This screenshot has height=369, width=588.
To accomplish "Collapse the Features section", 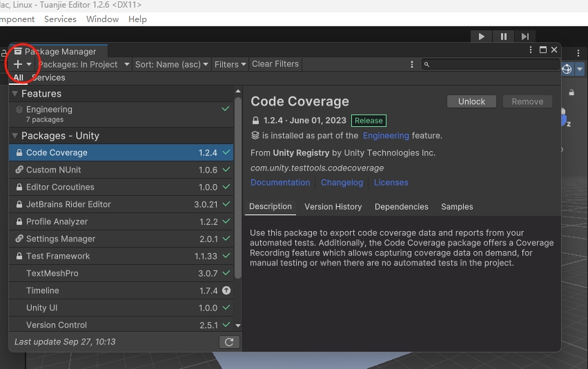I will pos(14,94).
